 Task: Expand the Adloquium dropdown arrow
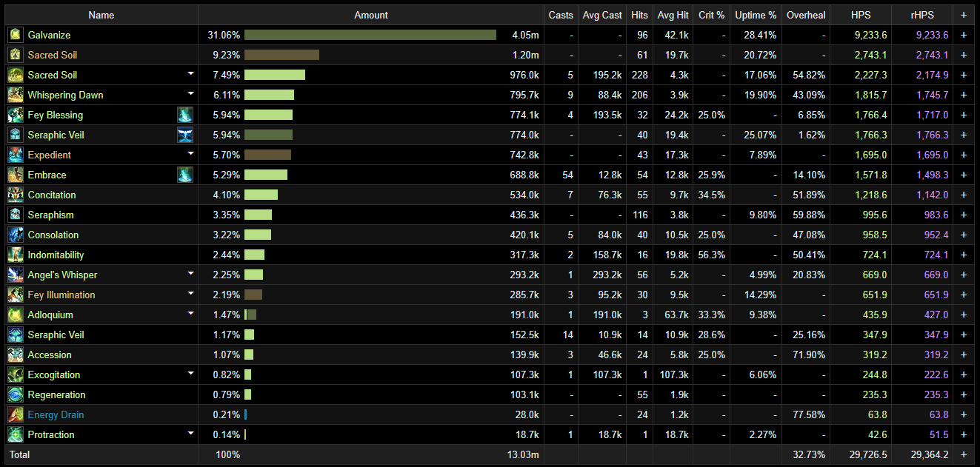[x=190, y=313]
